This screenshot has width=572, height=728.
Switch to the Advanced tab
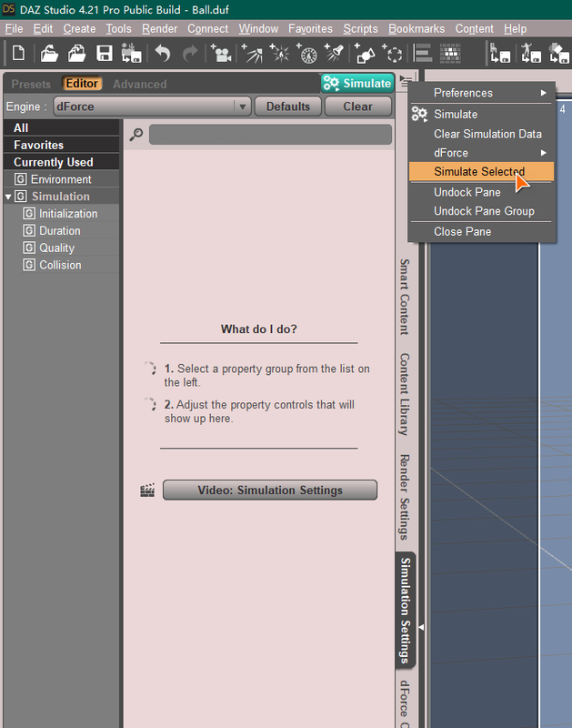point(140,84)
